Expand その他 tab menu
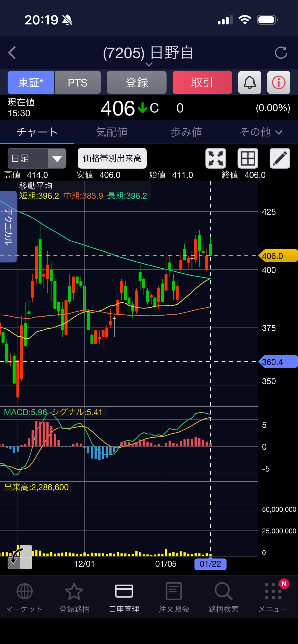This screenshot has height=644, width=298. click(x=260, y=132)
